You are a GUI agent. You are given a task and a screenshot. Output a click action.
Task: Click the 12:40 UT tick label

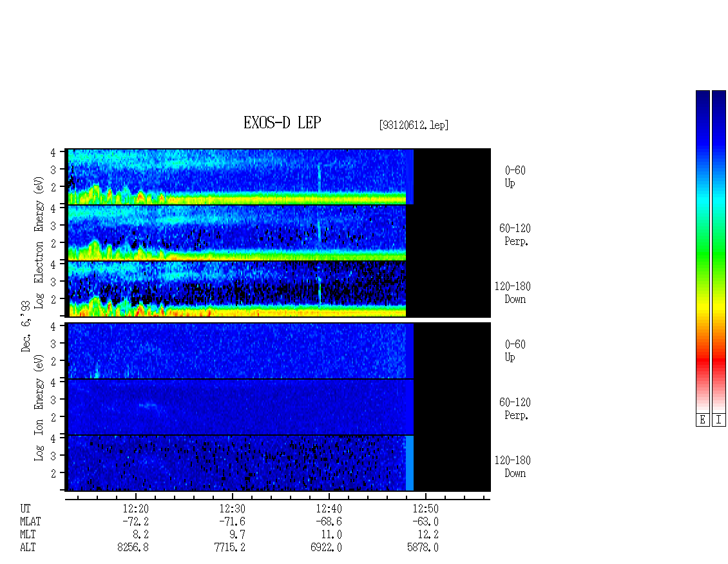tap(329, 509)
